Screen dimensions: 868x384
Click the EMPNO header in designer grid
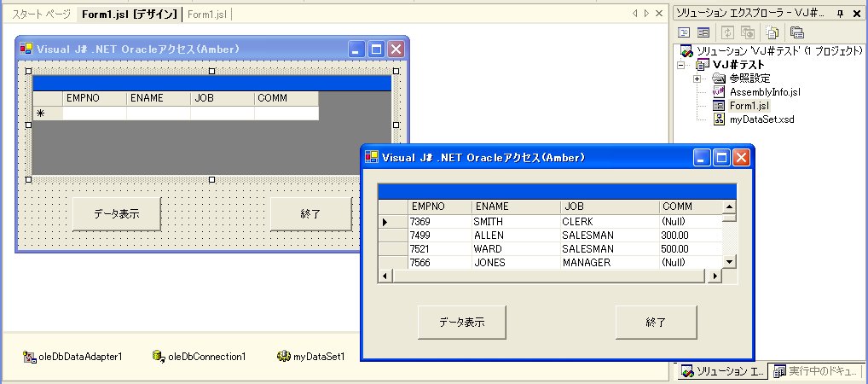(95, 98)
